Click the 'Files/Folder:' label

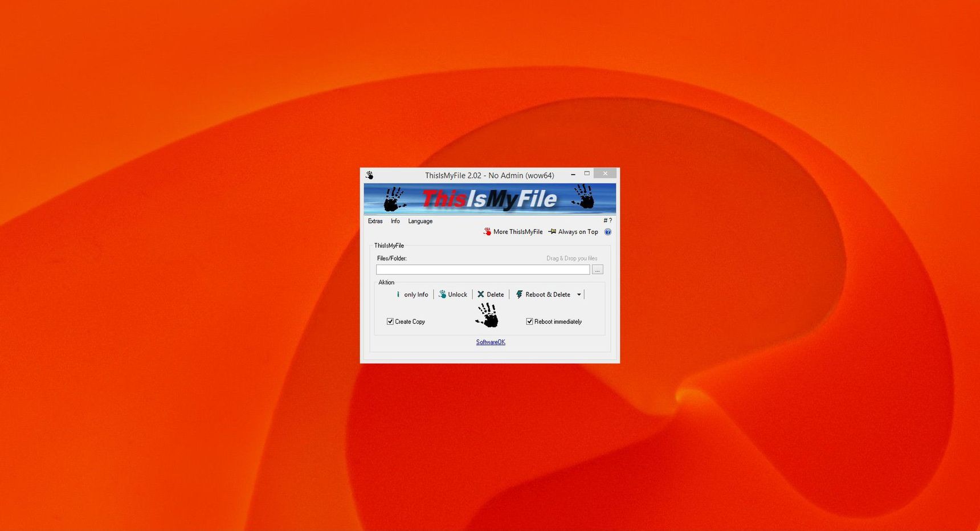[391, 258]
